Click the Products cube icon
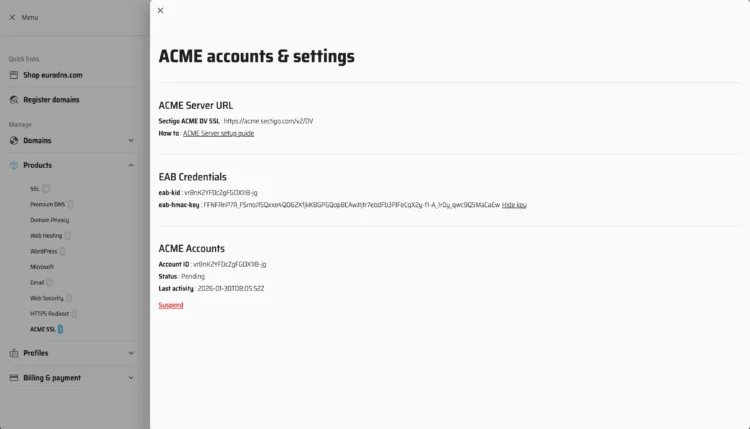750x429 pixels. point(14,165)
